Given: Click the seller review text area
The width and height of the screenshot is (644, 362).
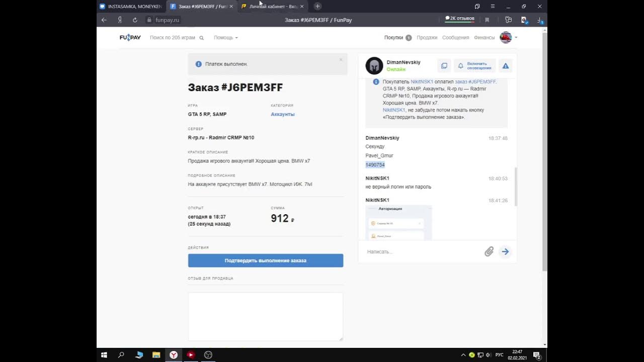Looking at the screenshot, I should 266,317.
